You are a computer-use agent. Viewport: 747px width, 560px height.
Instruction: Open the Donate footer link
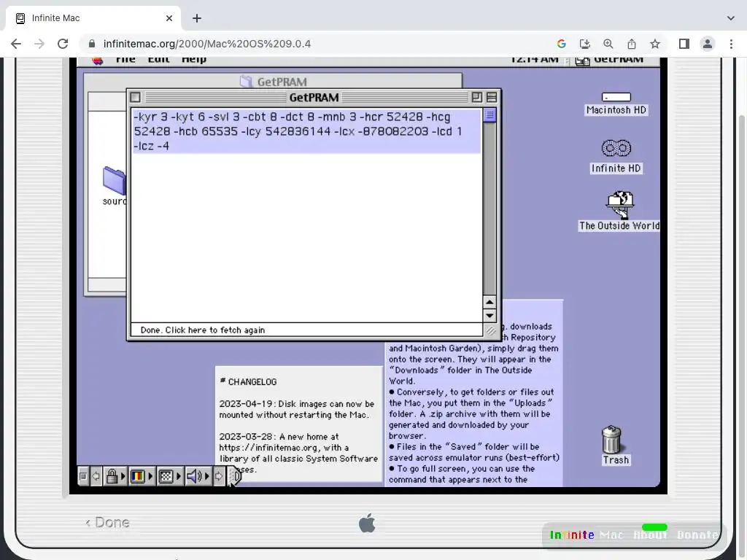tap(697, 535)
